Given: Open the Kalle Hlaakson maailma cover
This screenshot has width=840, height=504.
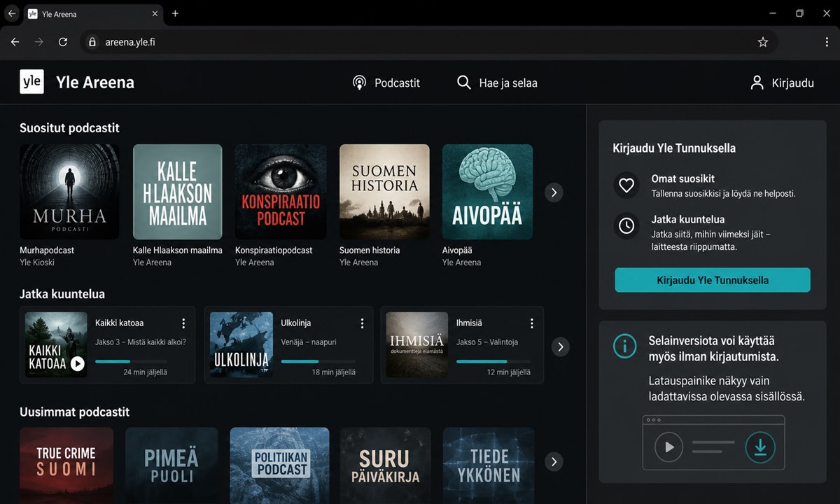Looking at the screenshot, I should 178,192.
